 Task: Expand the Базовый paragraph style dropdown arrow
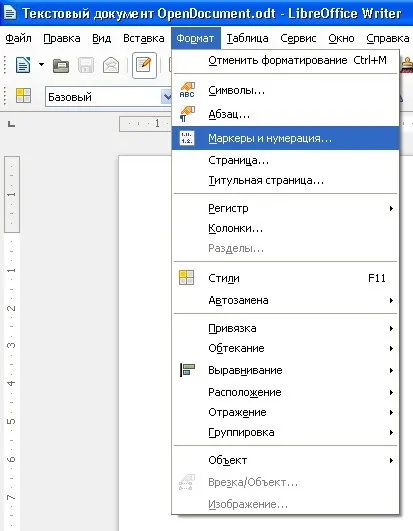coord(167,97)
